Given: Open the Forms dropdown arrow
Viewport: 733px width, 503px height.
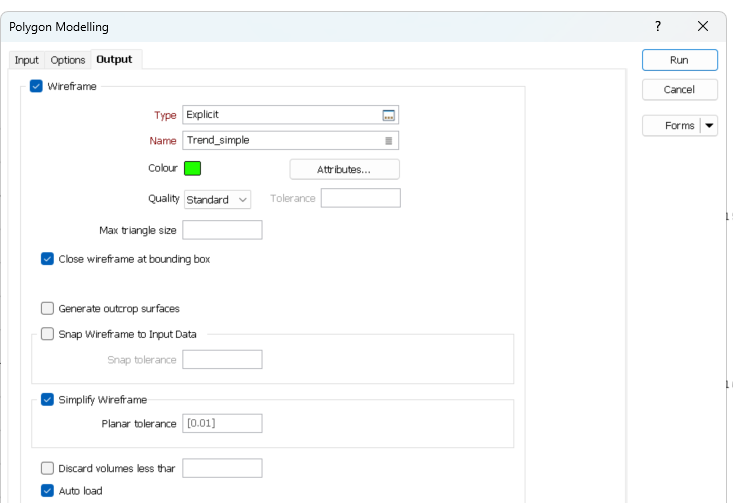Looking at the screenshot, I should [x=709, y=126].
